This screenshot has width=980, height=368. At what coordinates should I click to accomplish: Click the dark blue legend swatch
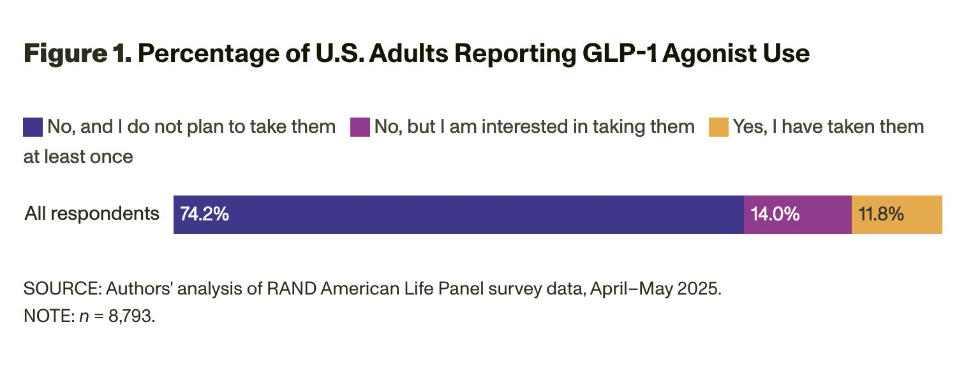pos(33,126)
